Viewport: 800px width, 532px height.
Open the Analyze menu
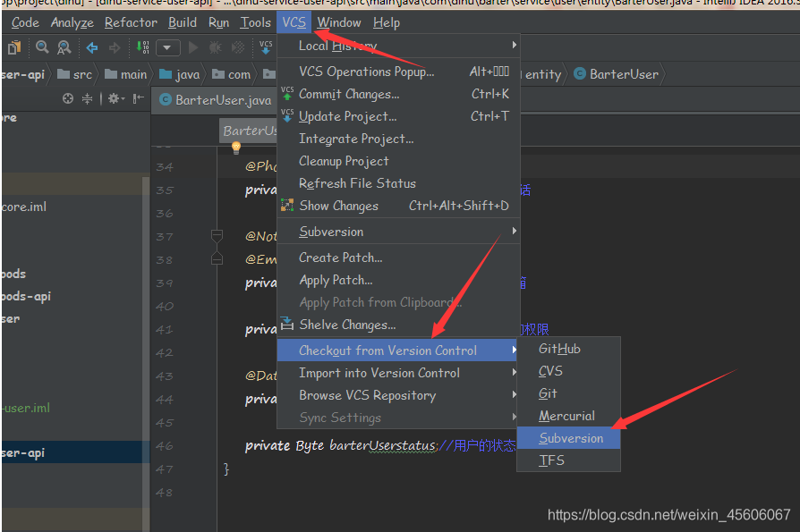click(x=72, y=23)
